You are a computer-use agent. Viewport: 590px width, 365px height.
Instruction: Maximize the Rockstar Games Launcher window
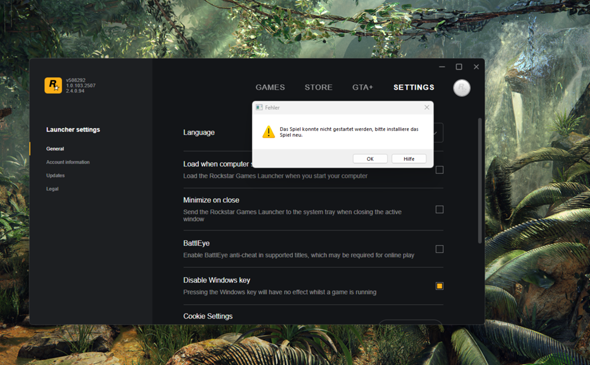point(459,67)
